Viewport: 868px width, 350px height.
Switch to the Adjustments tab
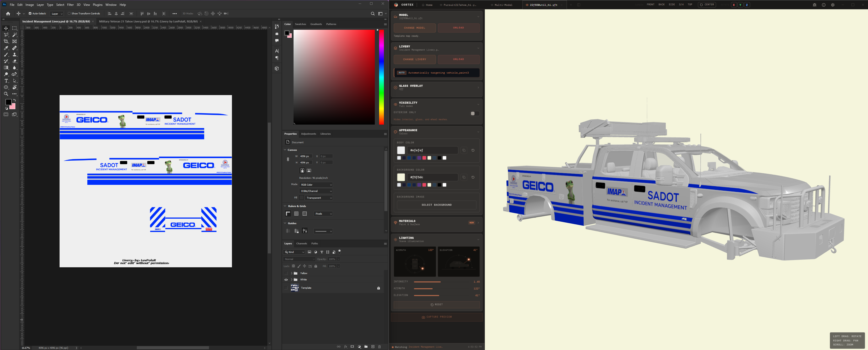308,134
